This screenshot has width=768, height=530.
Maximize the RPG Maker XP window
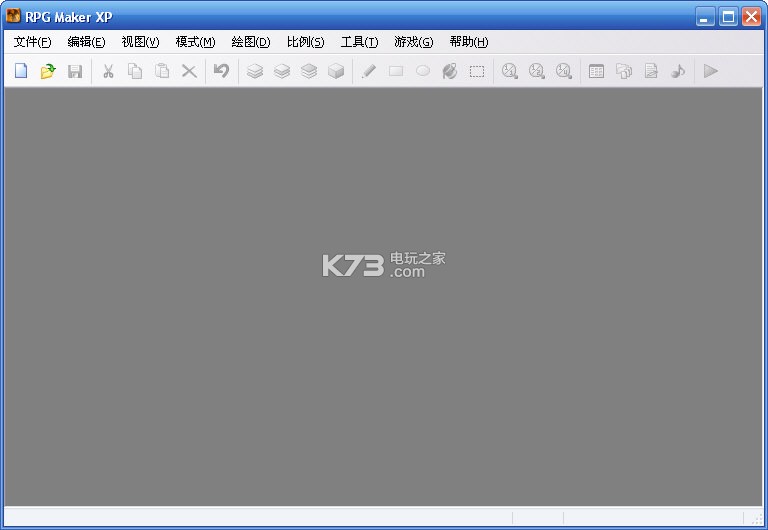728,17
